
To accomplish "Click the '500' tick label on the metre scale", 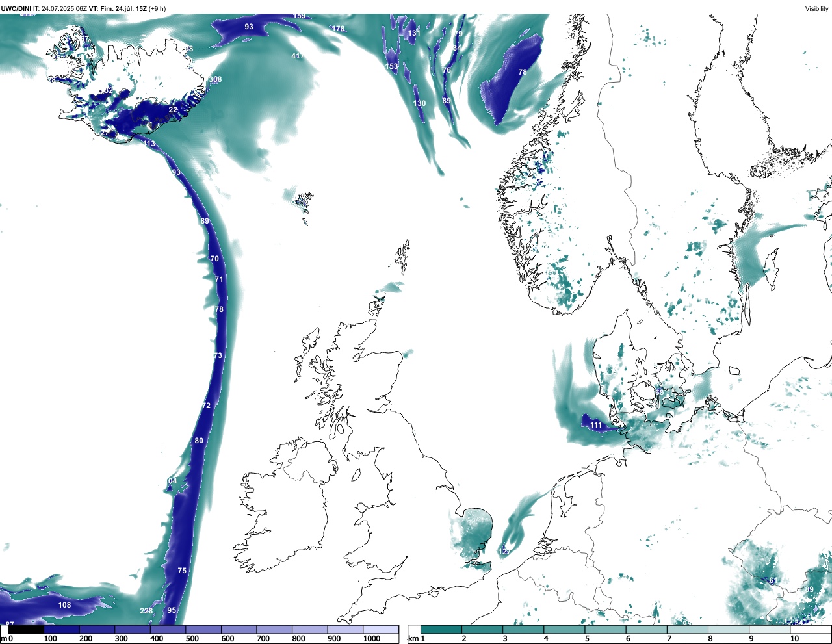I will tap(192, 639).
